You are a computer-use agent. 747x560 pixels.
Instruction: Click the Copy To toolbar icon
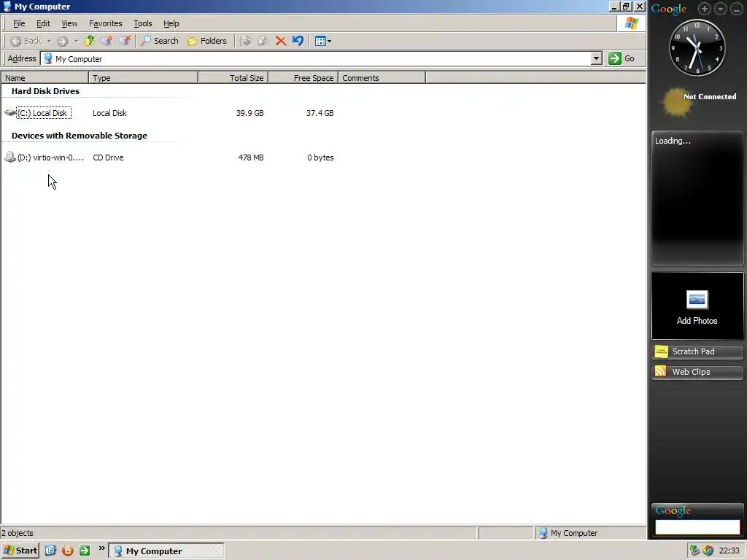pyautogui.click(x=263, y=41)
